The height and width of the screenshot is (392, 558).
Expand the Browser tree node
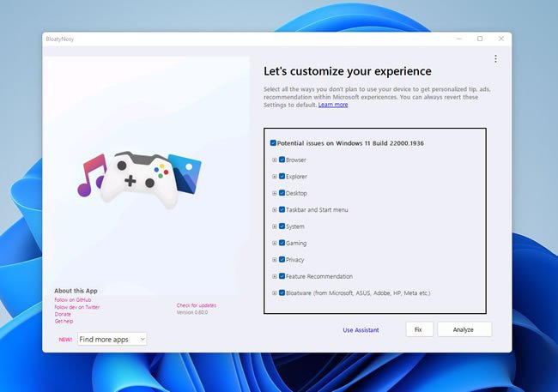pyautogui.click(x=275, y=160)
